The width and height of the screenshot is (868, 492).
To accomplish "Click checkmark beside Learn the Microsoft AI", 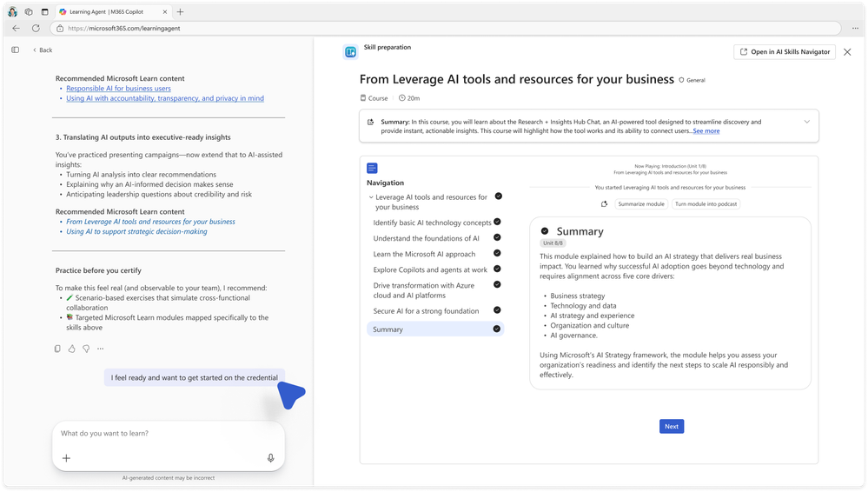I will [497, 253].
